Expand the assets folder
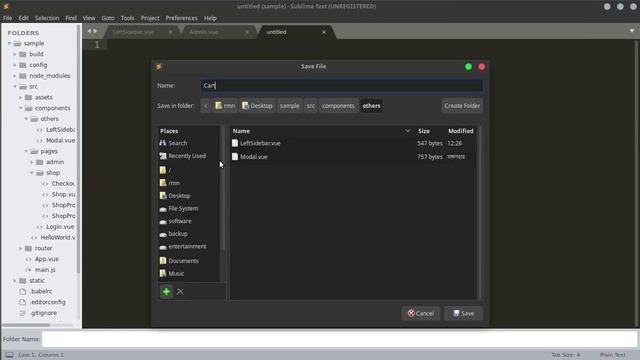 [20, 97]
